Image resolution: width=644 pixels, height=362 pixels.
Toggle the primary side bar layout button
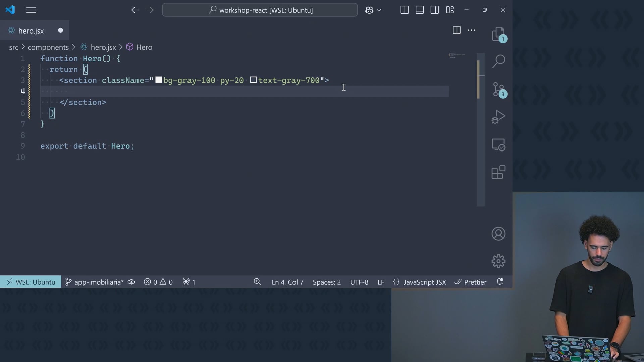point(405,10)
